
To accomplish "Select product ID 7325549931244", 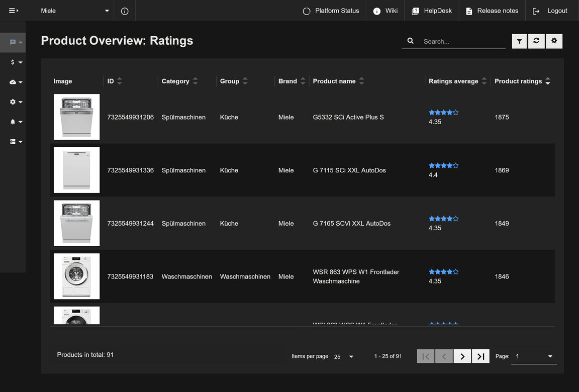I will 130,224.
